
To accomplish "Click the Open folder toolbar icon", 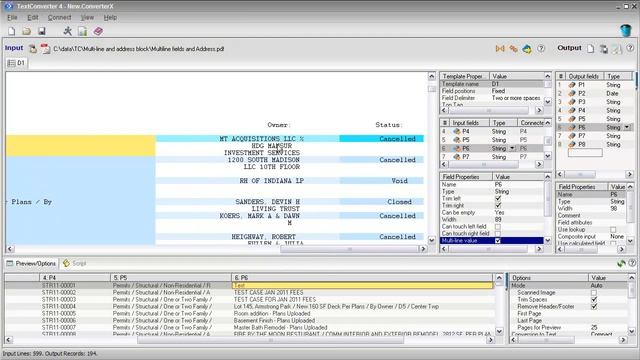I will point(27,31).
